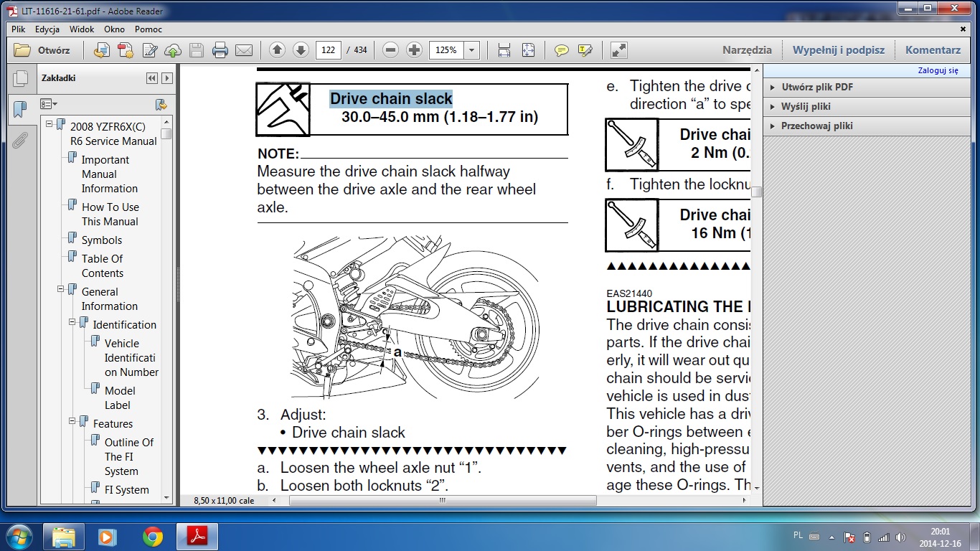Switch to full screen reading mode
The image size is (980, 551).
pyautogui.click(x=618, y=50)
